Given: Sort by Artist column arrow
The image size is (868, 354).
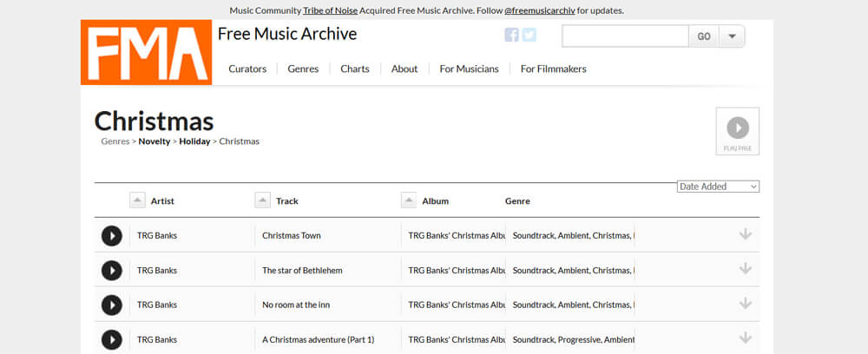Looking at the screenshot, I should pos(137,200).
